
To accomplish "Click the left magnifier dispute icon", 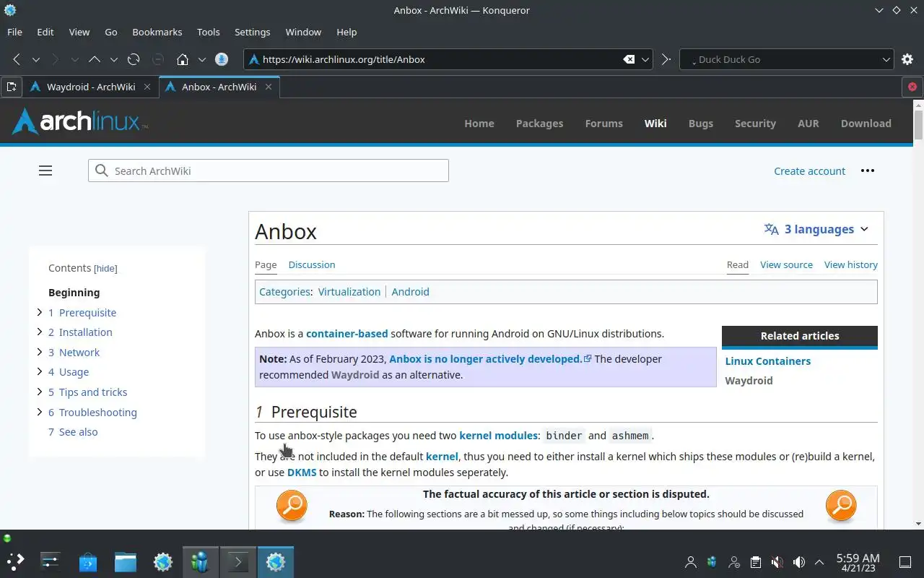I will click(x=292, y=506).
